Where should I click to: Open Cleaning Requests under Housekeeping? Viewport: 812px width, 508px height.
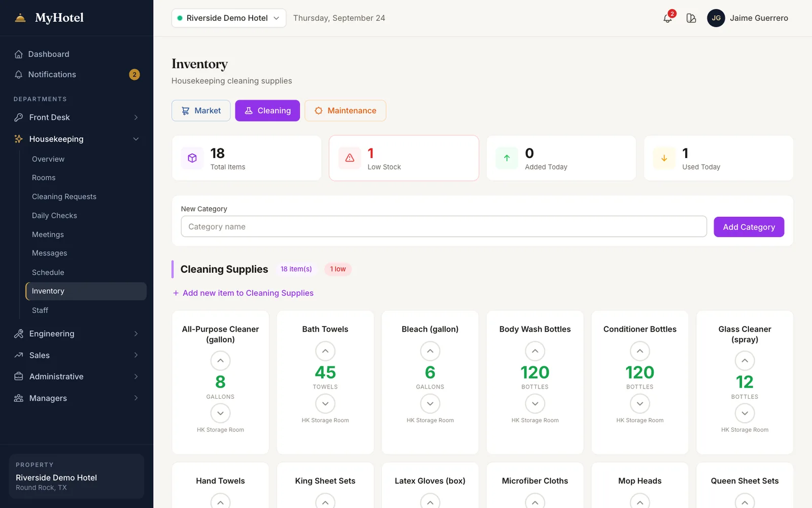click(x=64, y=197)
